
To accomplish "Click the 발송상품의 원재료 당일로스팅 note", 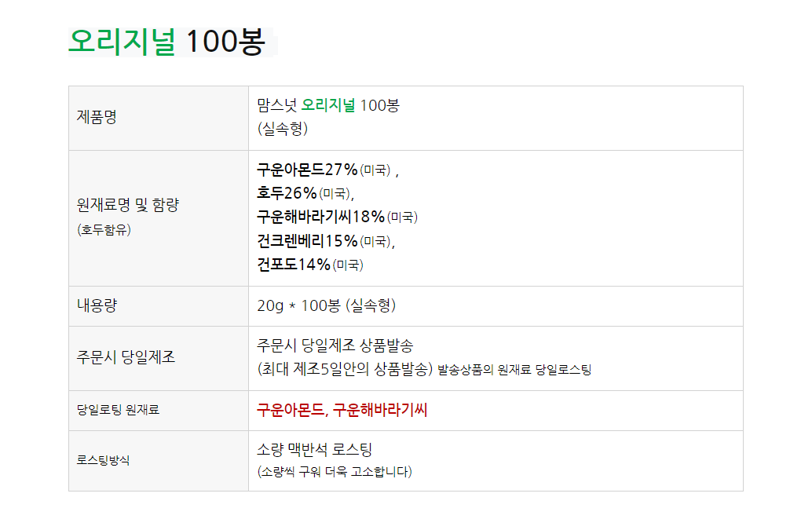I will coord(514,370).
